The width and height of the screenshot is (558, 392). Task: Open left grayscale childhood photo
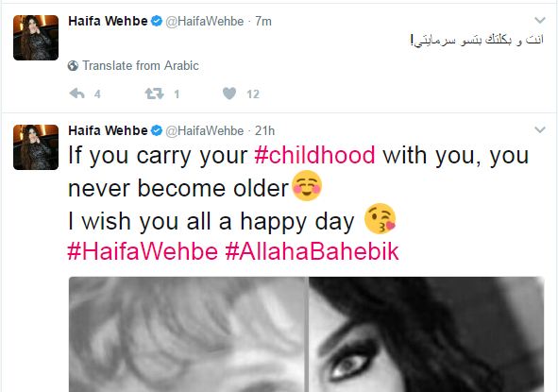point(187,334)
